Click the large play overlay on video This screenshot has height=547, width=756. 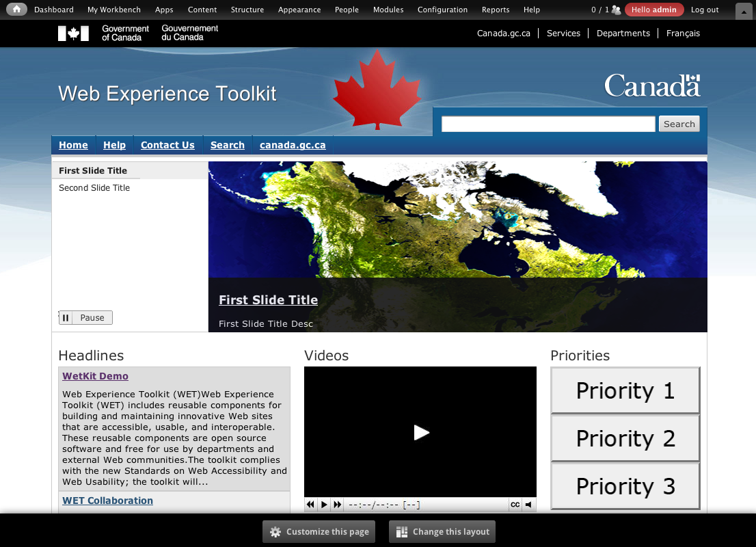(x=421, y=432)
